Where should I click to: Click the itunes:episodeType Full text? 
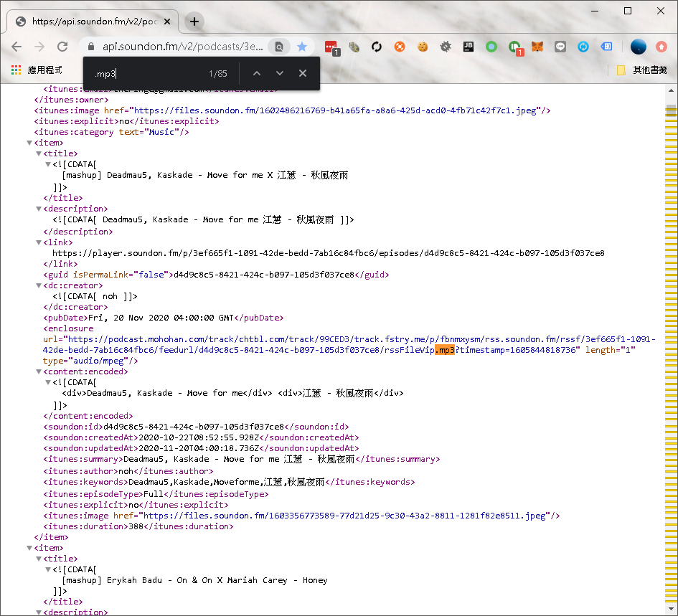[x=153, y=494]
